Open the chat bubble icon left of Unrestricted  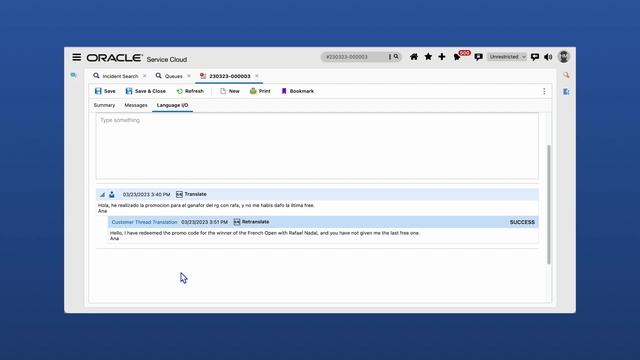pyautogui.click(x=478, y=57)
